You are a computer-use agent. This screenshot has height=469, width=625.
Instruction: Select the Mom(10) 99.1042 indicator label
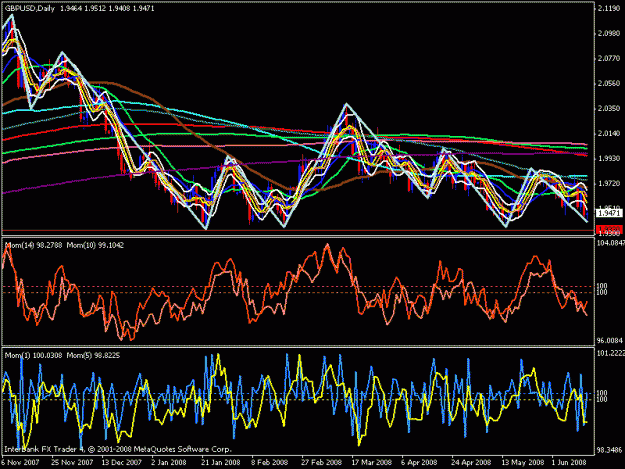click(95, 245)
